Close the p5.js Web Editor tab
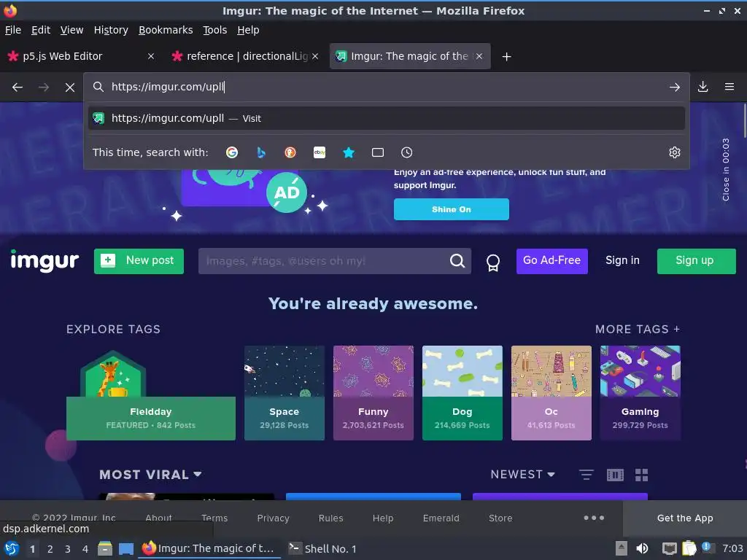 pos(151,56)
